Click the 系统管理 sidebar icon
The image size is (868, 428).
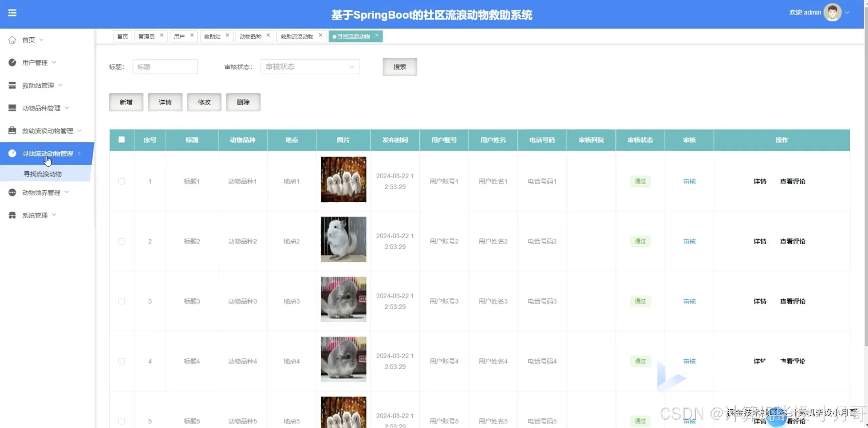pyautogui.click(x=12, y=215)
